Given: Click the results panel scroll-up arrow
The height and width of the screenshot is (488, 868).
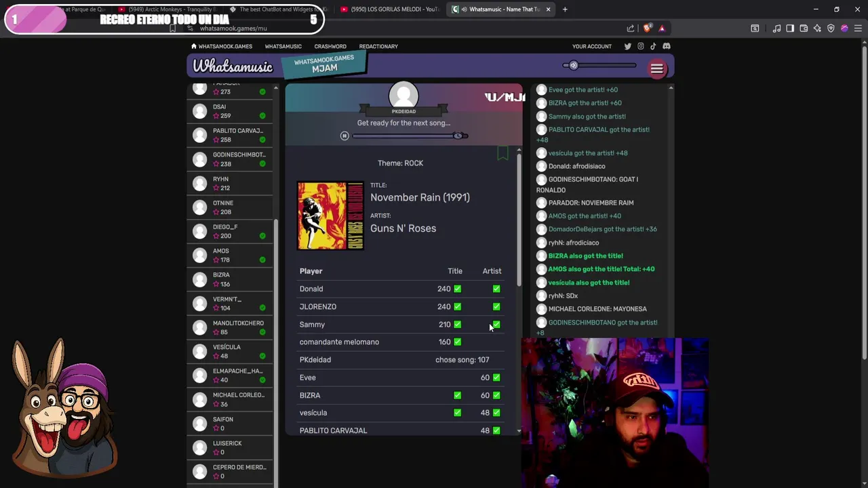Looking at the screenshot, I should click(x=519, y=150).
